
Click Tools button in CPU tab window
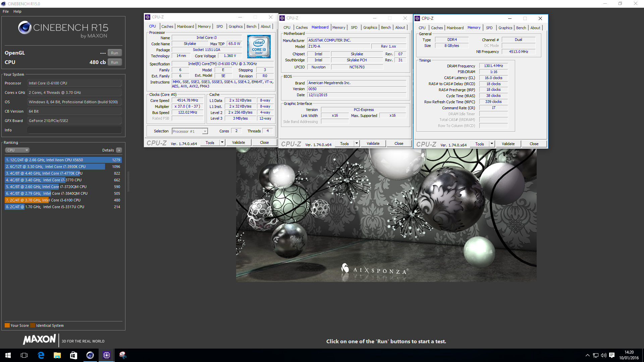click(210, 142)
